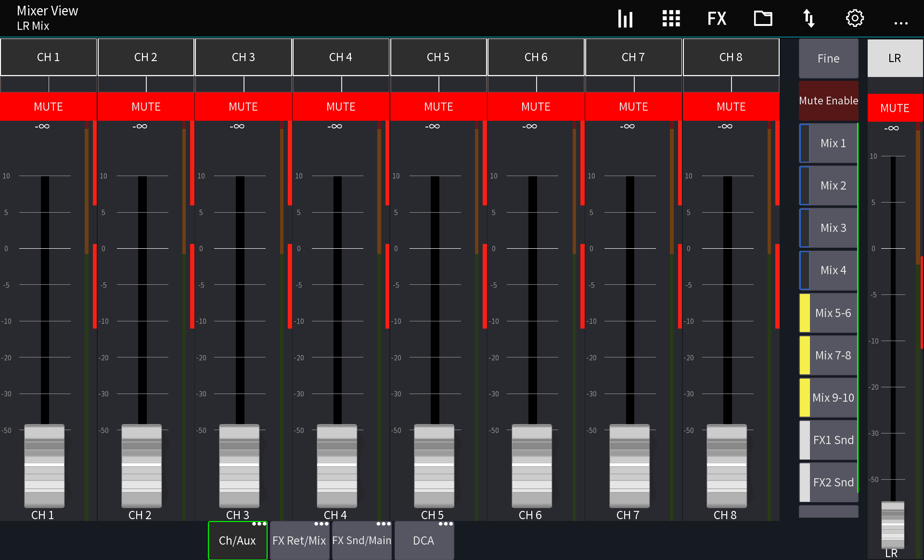Screen dimensions: 924x560
Task: Toggle Fine fader adjustment mode
Action: (x=828, y=58)
